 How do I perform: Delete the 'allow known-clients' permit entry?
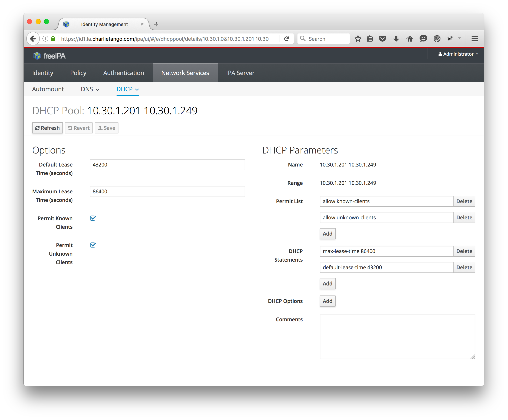464,201
